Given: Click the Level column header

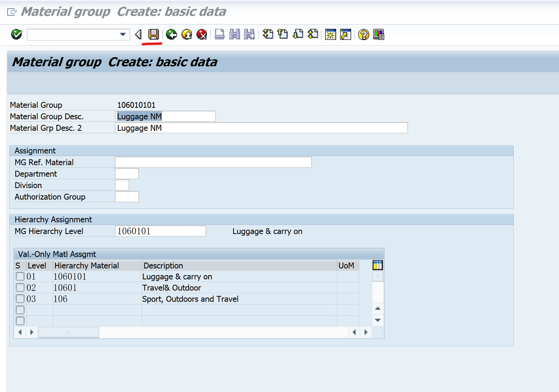Looking at the screenshot, I should tap(39, 266).
